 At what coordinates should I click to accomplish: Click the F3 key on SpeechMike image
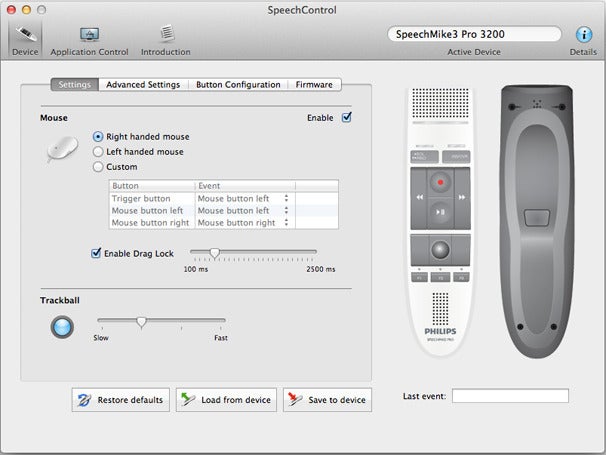tap(461, 277)
